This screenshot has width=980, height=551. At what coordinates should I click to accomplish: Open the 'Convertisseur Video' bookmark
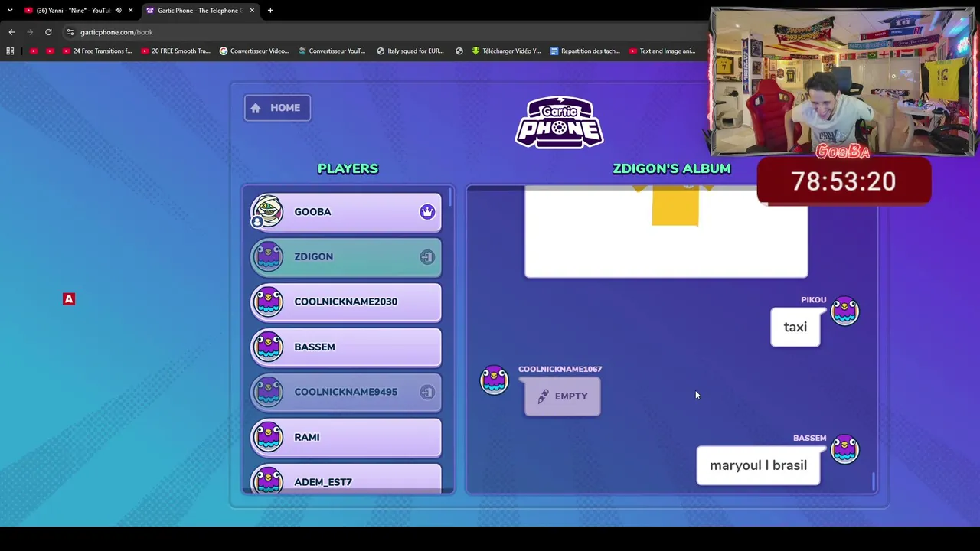[x=254, y=51]
